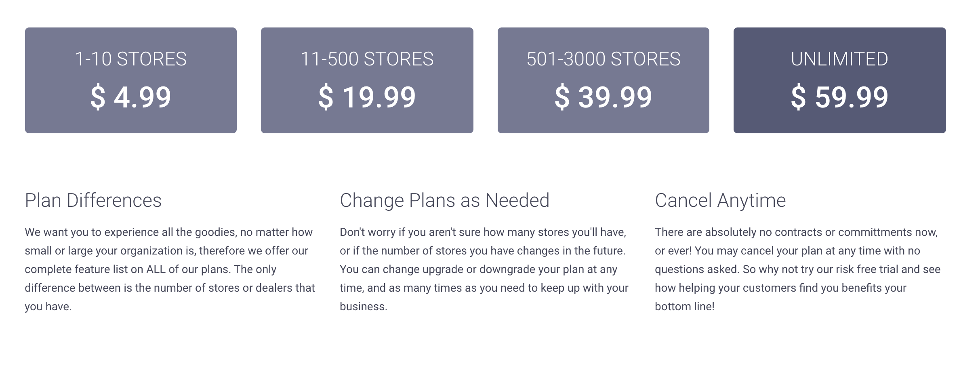Click the $ 39.99 price

coord(604,97)
